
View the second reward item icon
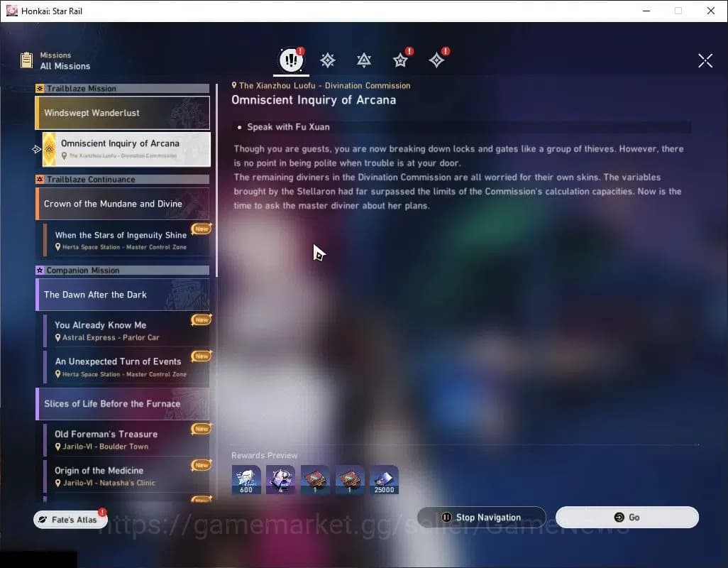coord(280,479)
